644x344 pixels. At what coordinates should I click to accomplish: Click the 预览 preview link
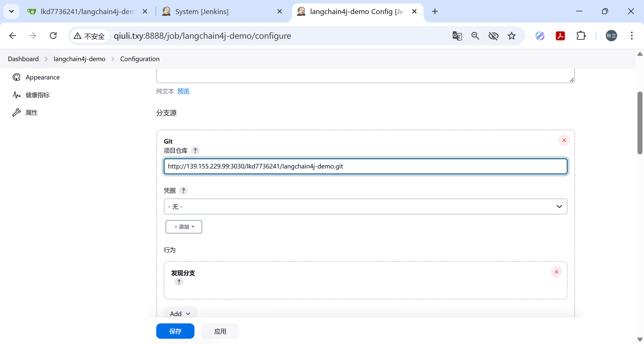click(x=183, y=91)
